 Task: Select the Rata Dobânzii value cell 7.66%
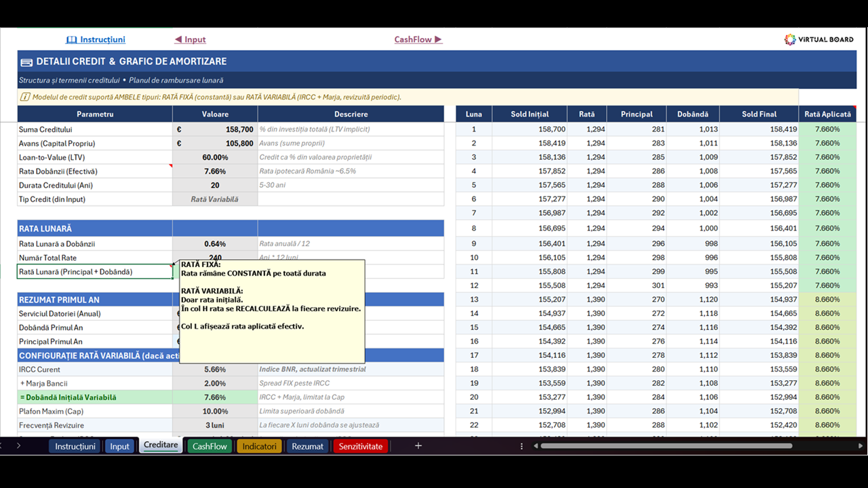[x=215, y=171]
